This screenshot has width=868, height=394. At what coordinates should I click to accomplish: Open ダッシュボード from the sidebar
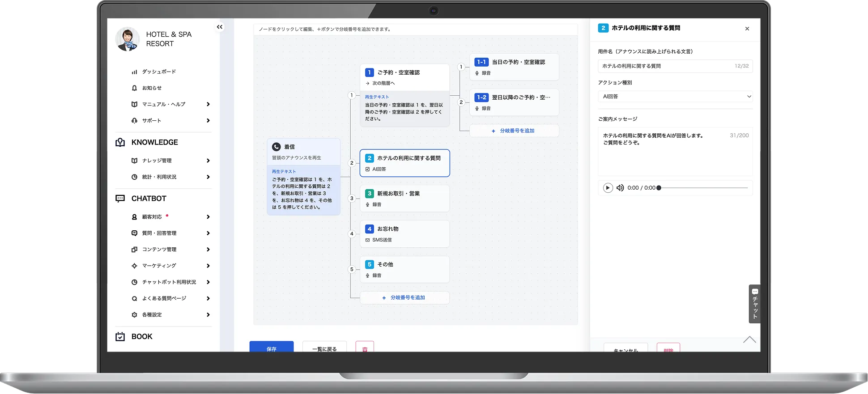[159, 72]
